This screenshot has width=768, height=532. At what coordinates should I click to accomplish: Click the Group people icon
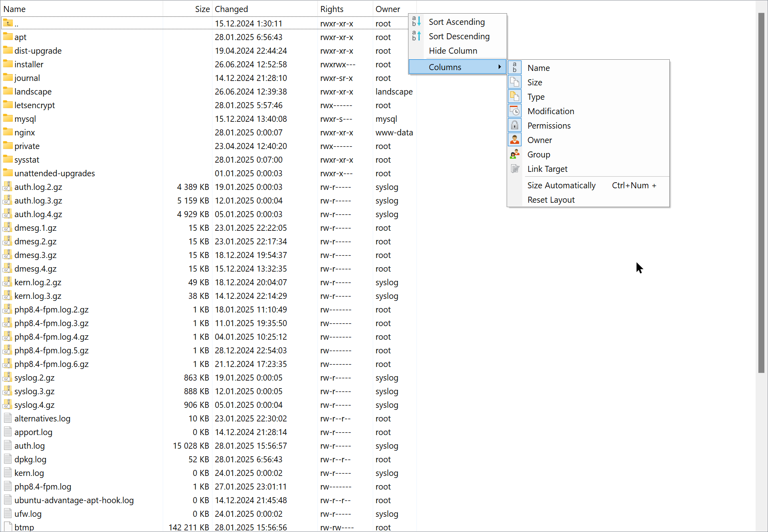[515, 154]
